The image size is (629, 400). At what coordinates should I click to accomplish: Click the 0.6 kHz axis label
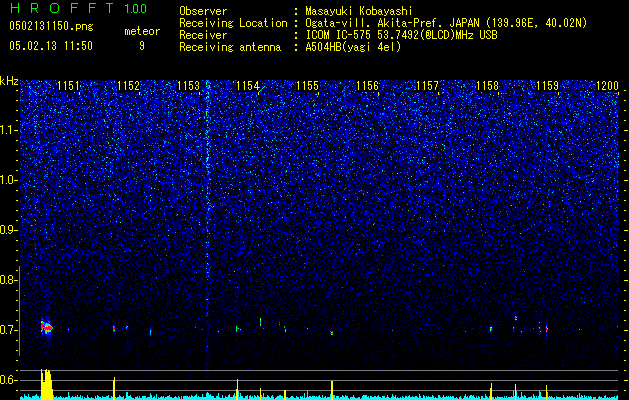pyautogui.click(x=8, y=380)
